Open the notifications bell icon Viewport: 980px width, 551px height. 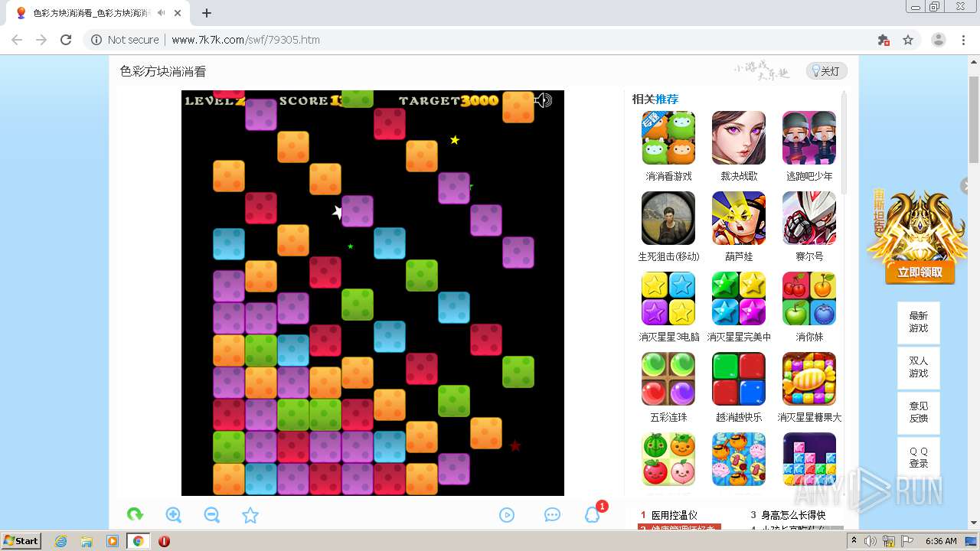593,514
